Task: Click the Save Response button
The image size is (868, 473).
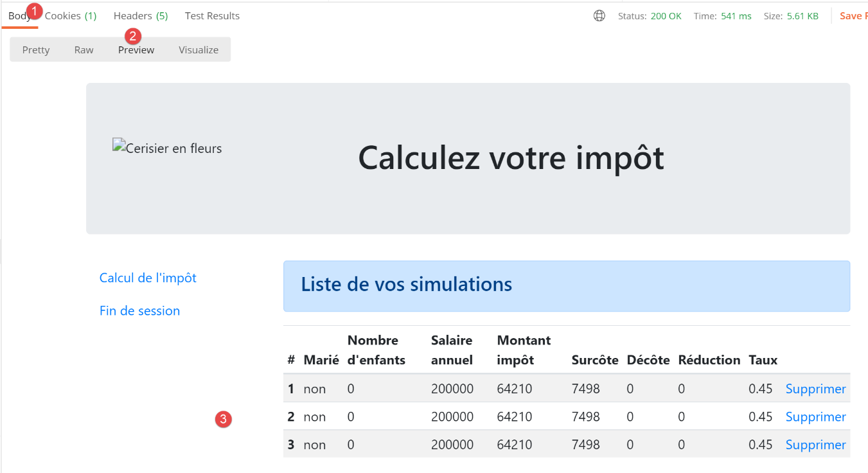Action: (x=853, y=16)
